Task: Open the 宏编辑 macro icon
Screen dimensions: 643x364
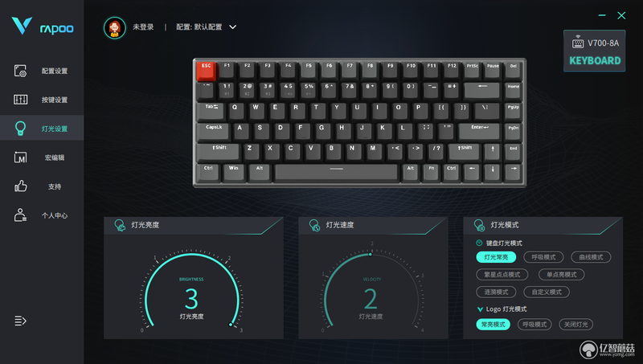Action: pos(20,157)
